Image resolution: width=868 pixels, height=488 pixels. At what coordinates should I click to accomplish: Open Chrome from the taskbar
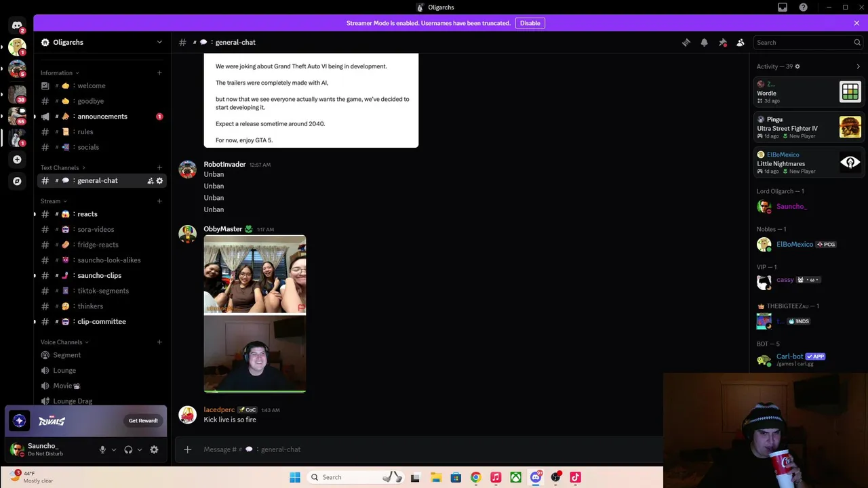[x=476, y=477]
